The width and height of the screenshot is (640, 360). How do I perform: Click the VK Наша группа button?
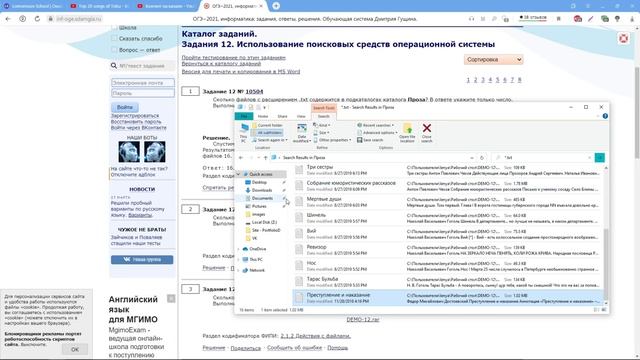tap(142, 260)
